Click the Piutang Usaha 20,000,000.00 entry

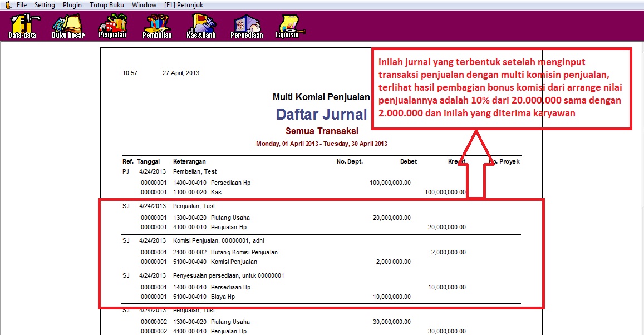pos(230,218)
